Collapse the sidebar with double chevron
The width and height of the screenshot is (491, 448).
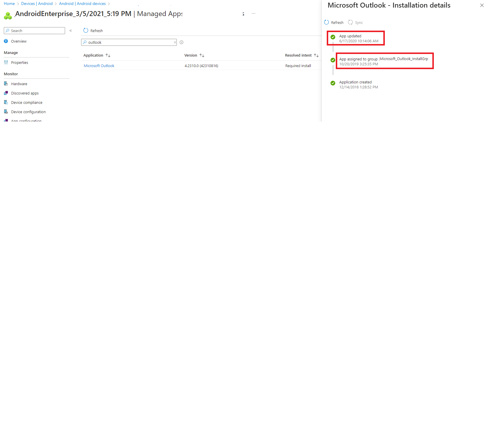[71, 31]
